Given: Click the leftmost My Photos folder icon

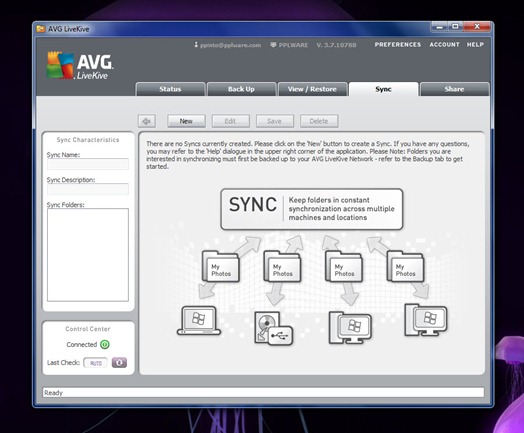Looking at the screenshot, I should click(x=221, y=267).
